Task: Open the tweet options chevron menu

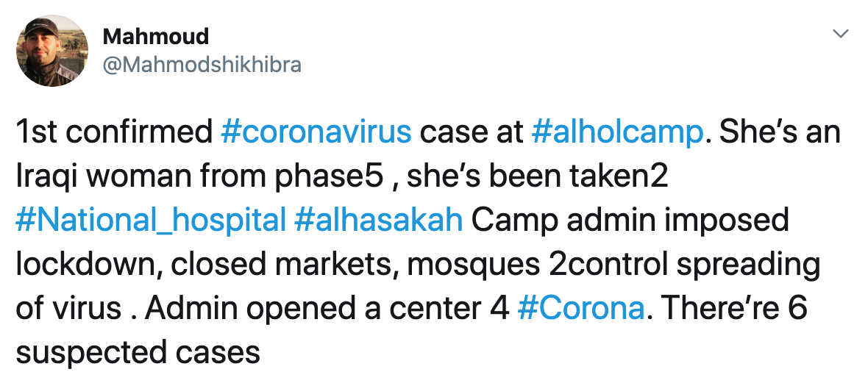Action: (841, 35)
